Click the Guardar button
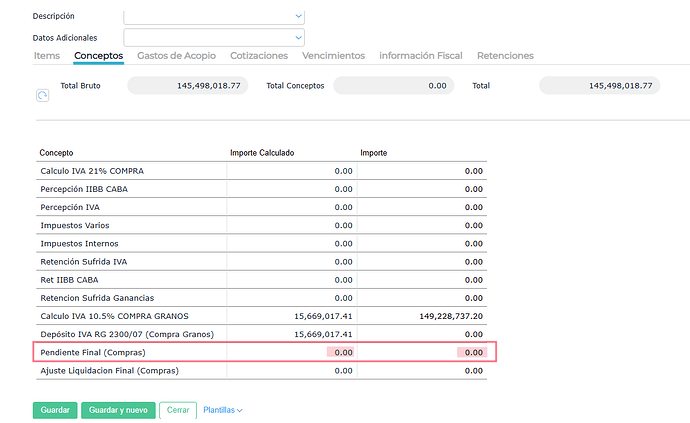This screenshot has width=690, height=423. [x=54, y=410]
